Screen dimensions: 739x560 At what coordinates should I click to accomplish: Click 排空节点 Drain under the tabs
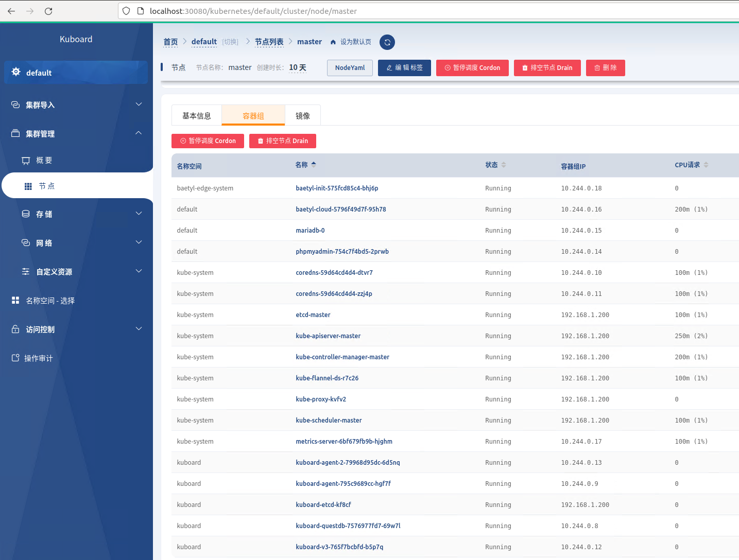tap(283, 141)
